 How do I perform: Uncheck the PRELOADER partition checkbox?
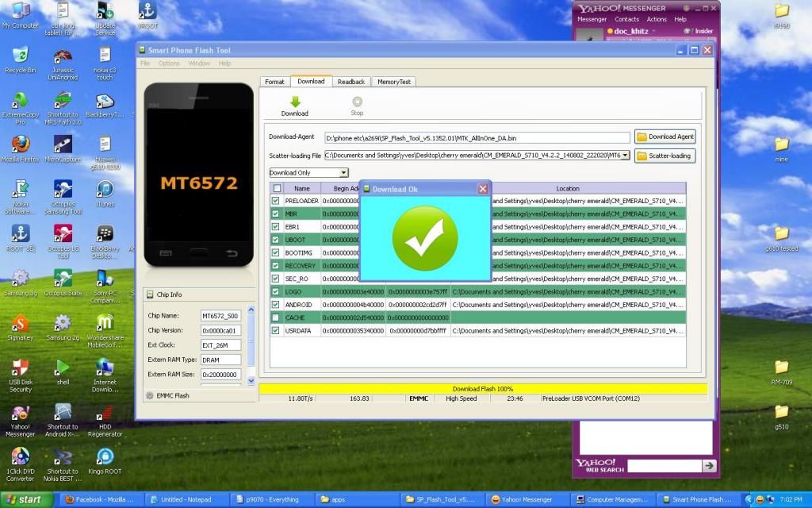click(x=276, y=202)
